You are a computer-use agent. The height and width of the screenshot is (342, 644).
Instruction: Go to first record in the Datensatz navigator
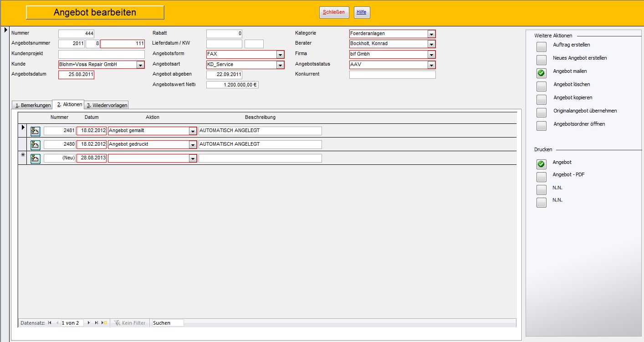[49, 323]
